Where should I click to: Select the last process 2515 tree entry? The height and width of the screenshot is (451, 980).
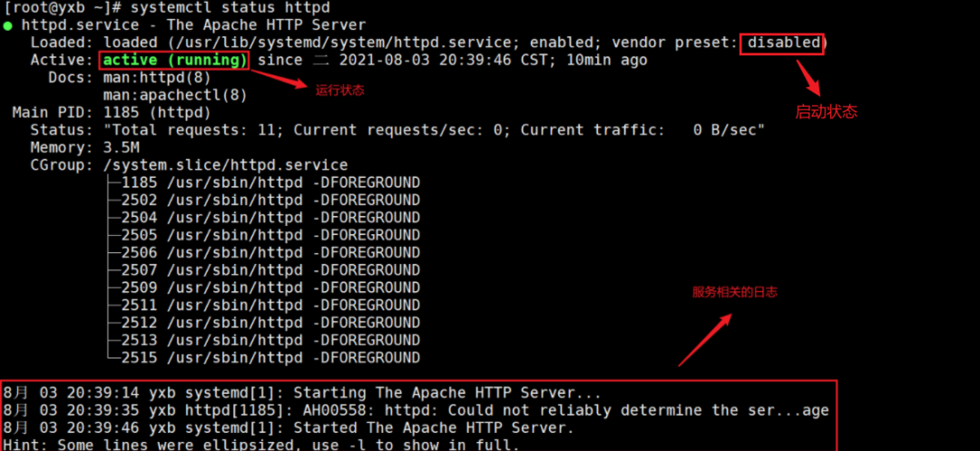click(x=270, y=358)
